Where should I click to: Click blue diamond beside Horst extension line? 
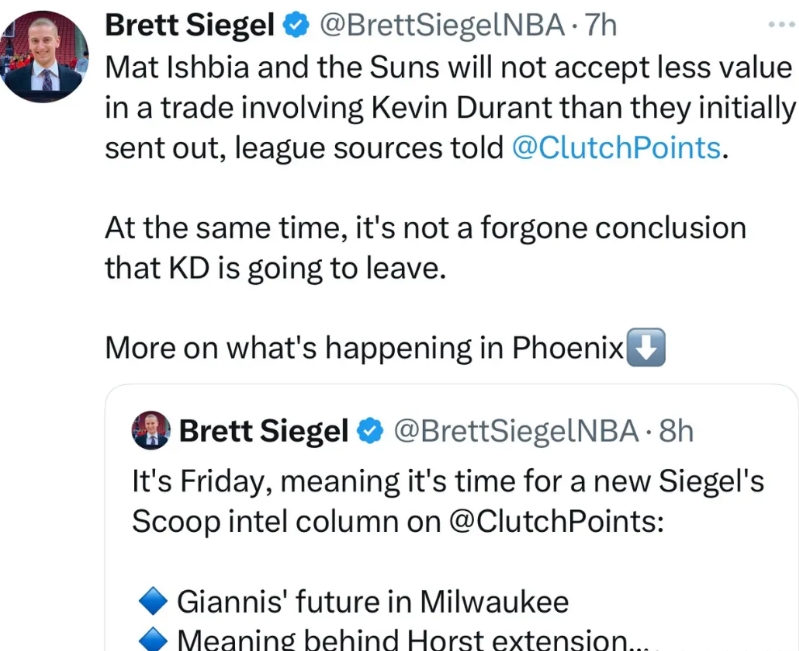(153, 640)
